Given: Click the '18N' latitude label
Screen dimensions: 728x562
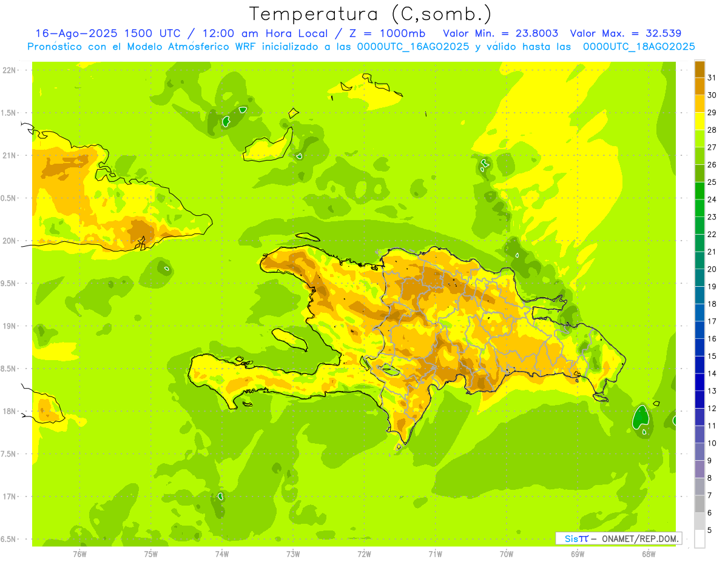Looking at the screenshot, I should (x=8, y=411).
